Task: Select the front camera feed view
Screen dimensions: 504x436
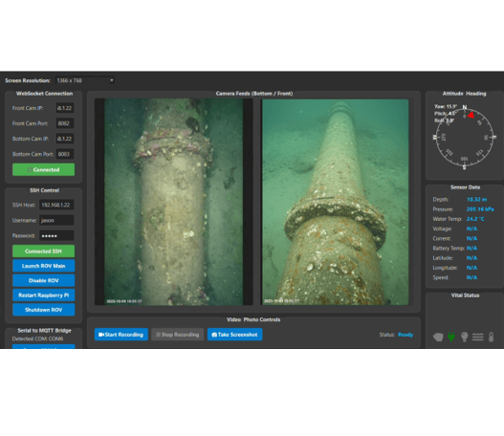Action: click(336, 202)
